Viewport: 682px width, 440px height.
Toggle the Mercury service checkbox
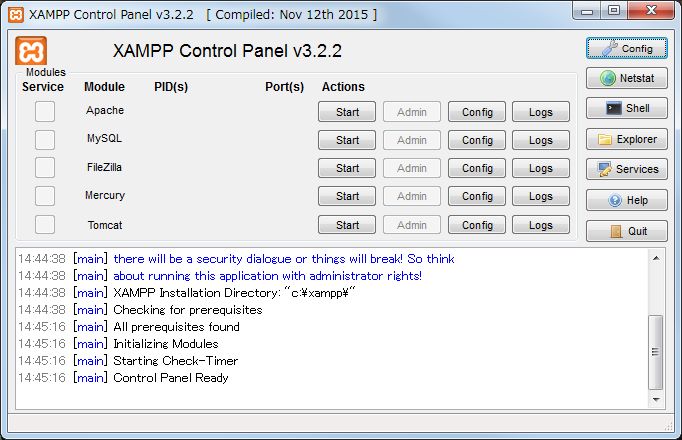(45, 196)
